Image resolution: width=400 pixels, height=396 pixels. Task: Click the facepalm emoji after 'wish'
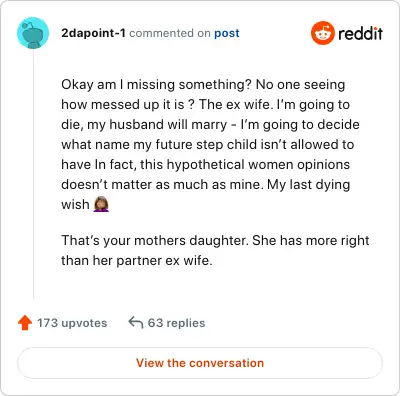[101, 204]
